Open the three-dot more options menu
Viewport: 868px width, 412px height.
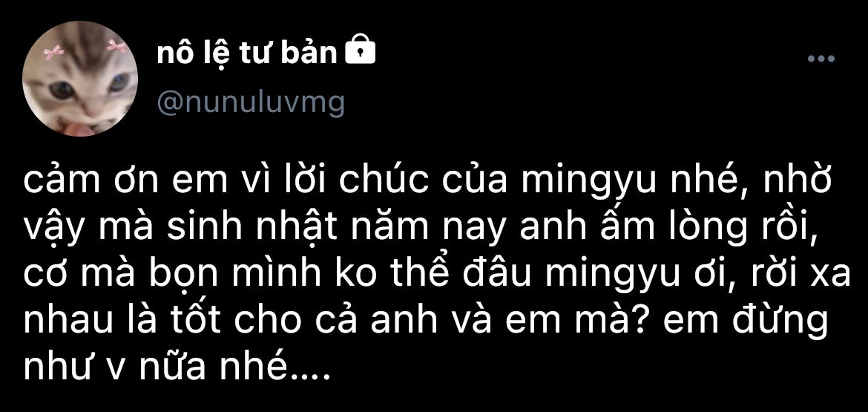(x=821, y=58)
